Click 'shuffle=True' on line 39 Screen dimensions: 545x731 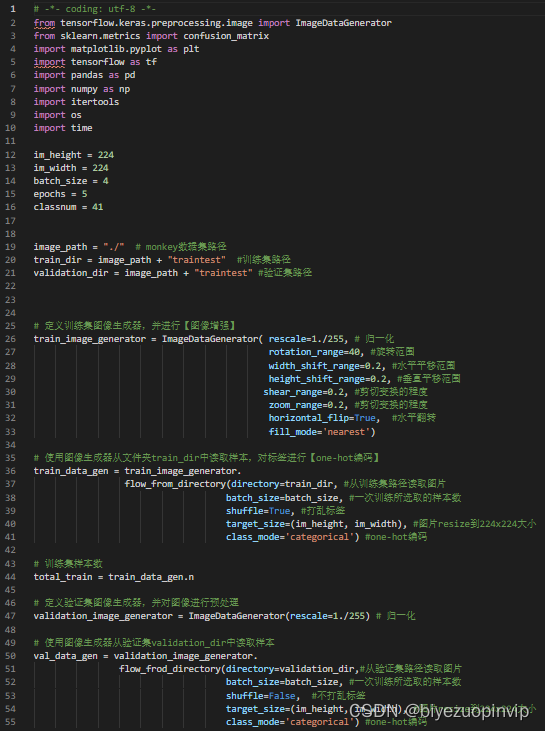pyautogui.click(x=258, y=511)
